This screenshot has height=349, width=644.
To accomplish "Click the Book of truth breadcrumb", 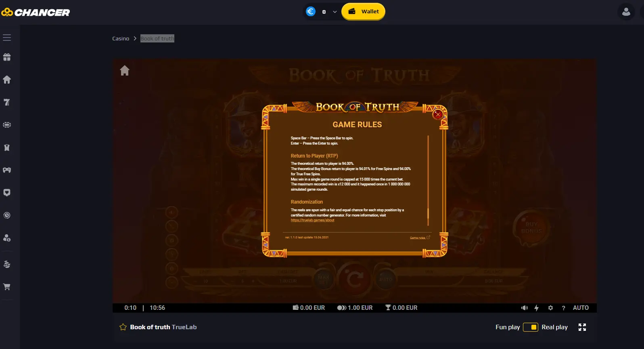I will (x=157, y=38).
